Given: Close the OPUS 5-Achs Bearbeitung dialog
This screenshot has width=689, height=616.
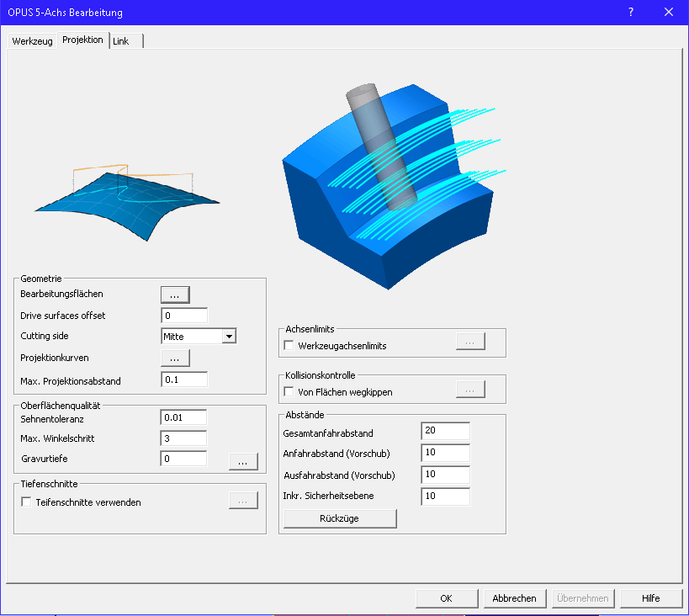Looking at the screenshot, I should click(669, 12).
